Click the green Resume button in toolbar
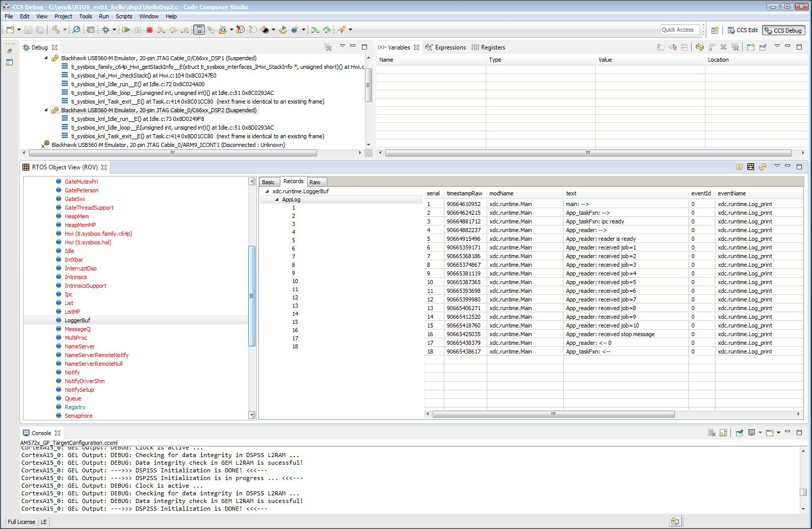The height and width of the screenshot is (529, 812). pyautogui.click(x=126, y=30)
